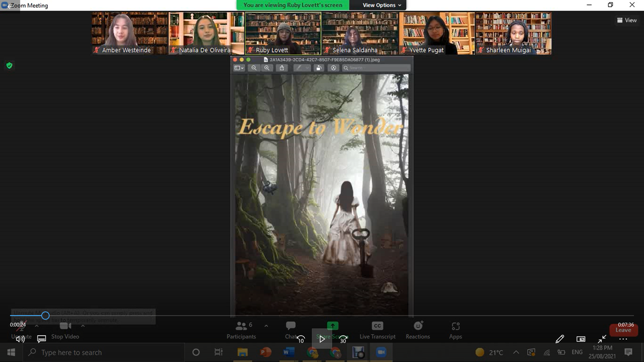Click the Preview window green fullscreen button
Image resolution: width=644 pixels, height=362 pixels.
pos(248,60)
